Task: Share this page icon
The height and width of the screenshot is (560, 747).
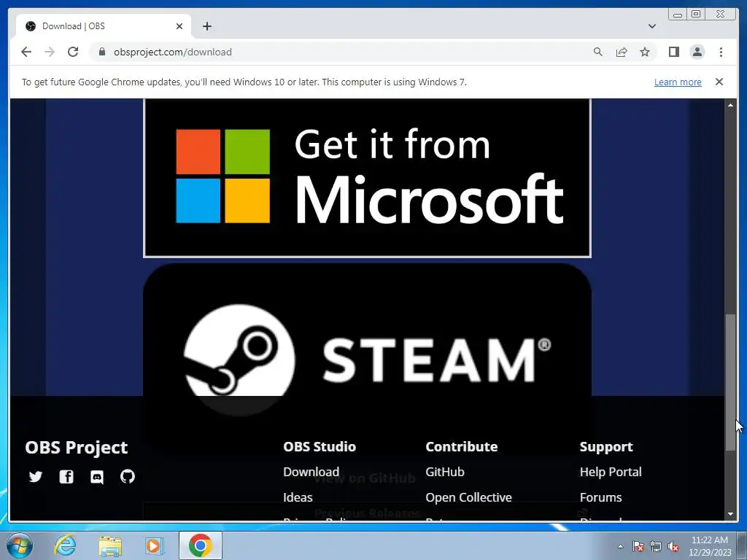Action: pyautogui.click(x=622, y=52)
